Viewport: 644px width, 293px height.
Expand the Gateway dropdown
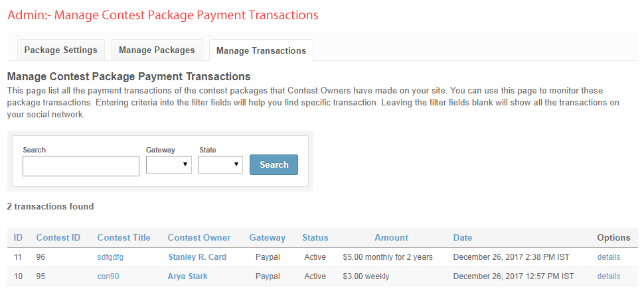point(169,164)
